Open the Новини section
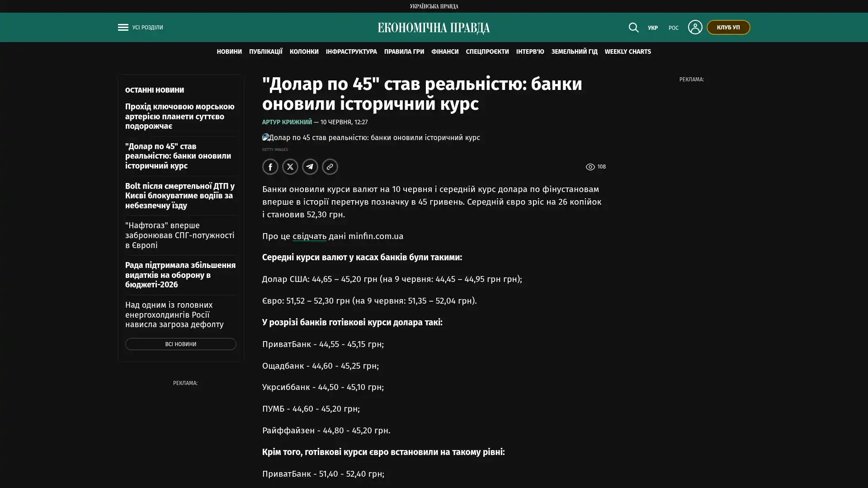The height and width of the screenshot is (488, 868). (229, 52)
